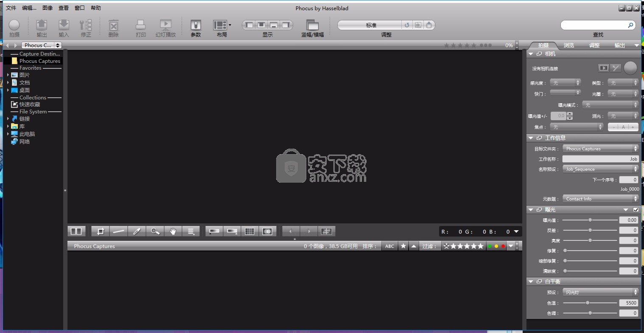Click the next image arrow in viewer toolbar
Screen dimensions: 644x333
click(x=309, y=231)
